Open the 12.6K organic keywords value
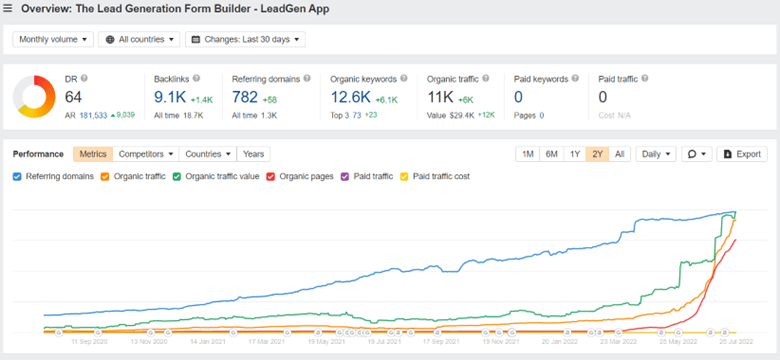The image size is (780, 360). (x=351, y=97)
